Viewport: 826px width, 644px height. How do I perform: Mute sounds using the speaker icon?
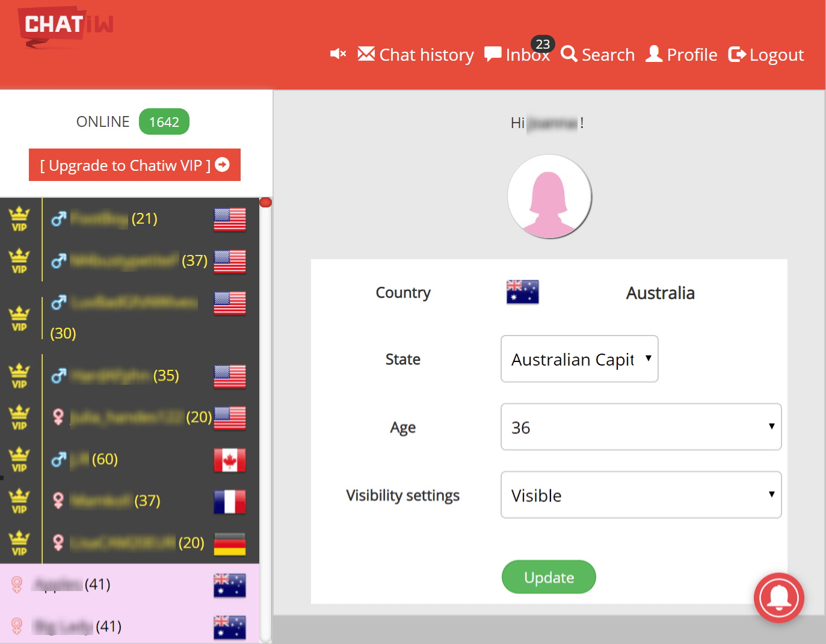(337, 54)
